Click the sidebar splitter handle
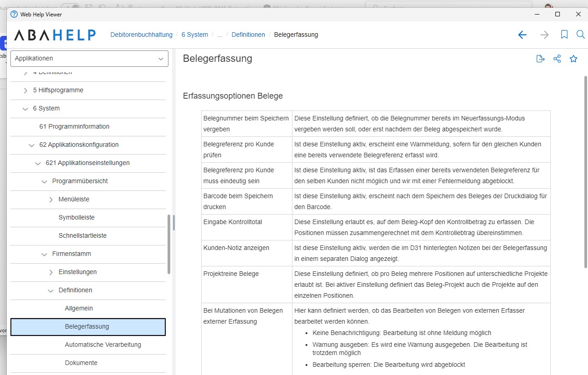Screen dimensions: 588x375 [x=174, y=223]
